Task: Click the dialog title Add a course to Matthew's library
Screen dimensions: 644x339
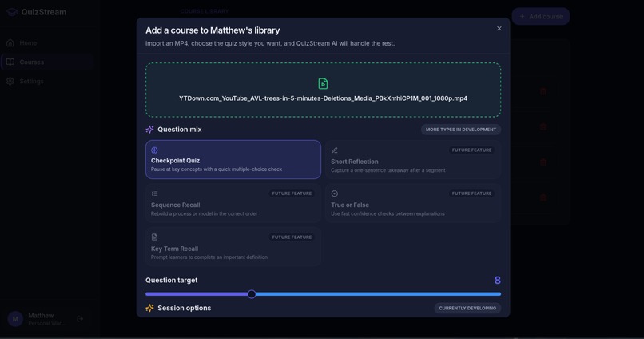Action: (213, 30)
